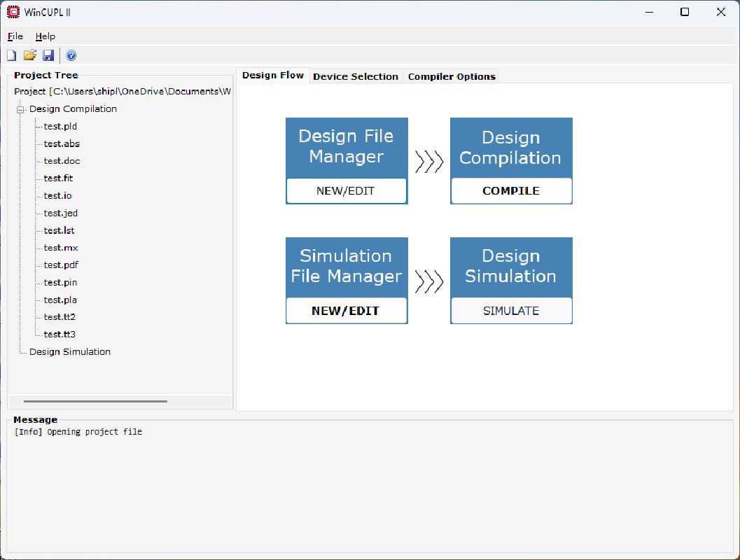This screenshot has width=740, height=560.
Task: Click the New file toolbar icon
Action: [x=12, y=56]
